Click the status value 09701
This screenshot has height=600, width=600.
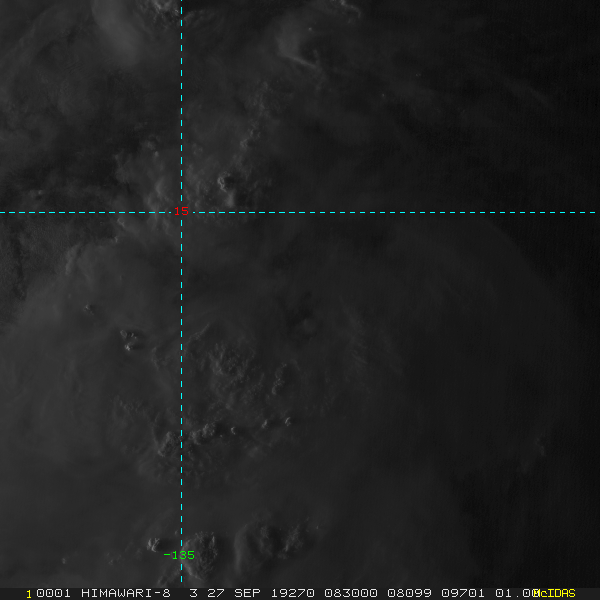(x=463, y=593)
